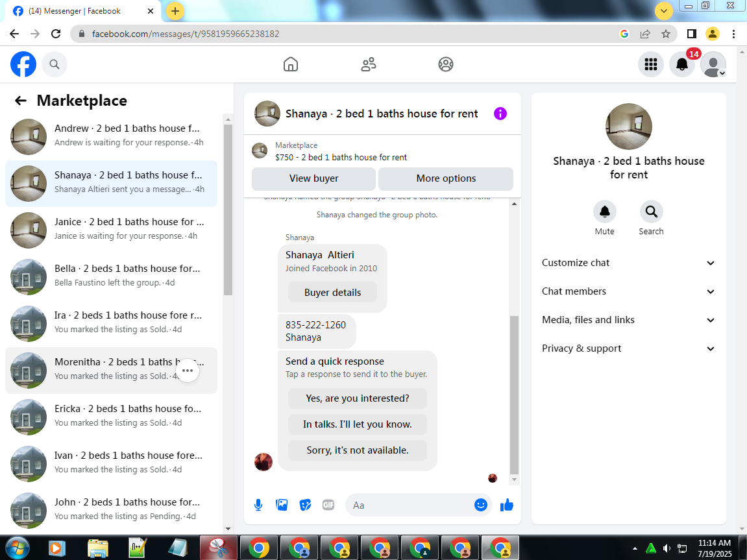The width and height of the screenshot is (747, 560).
Task: Click chat messages scrollbar down arrow
Action: click(x=514, y=480)
